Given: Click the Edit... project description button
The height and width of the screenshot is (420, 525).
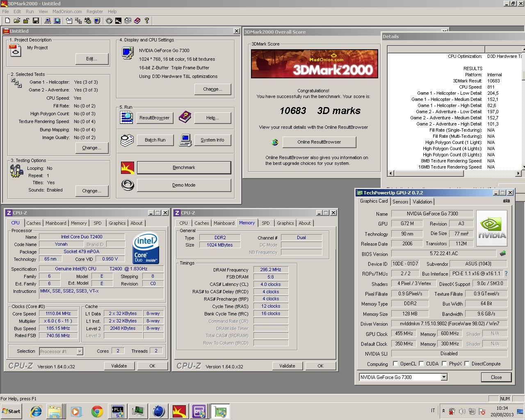Looking at the screenshot, I should point(92,59).
